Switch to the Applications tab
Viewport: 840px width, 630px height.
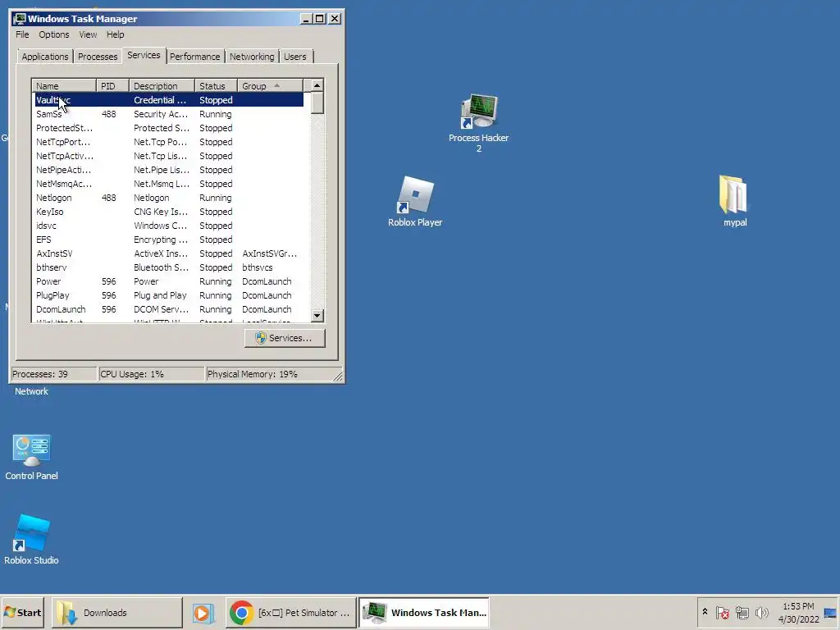(x=45, y=57)
